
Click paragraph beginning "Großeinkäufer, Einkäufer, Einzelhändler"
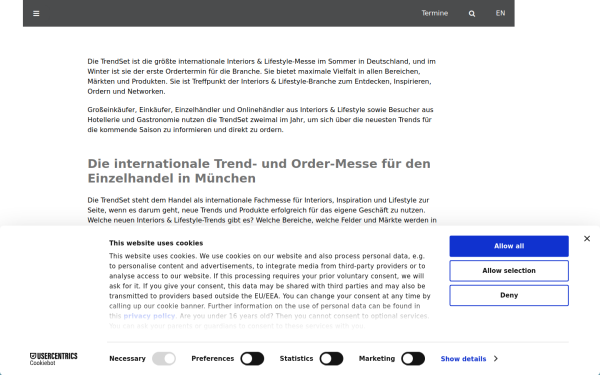tap(261, 120)
